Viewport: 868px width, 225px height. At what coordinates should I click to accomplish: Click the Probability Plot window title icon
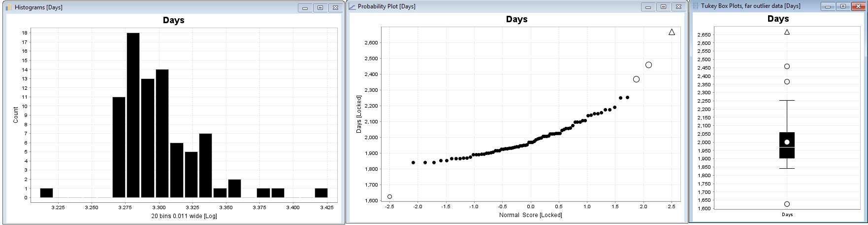coord(352,6)
